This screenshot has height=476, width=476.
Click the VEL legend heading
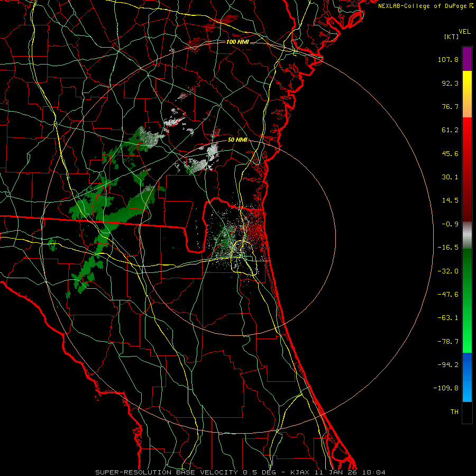(464, 32)
